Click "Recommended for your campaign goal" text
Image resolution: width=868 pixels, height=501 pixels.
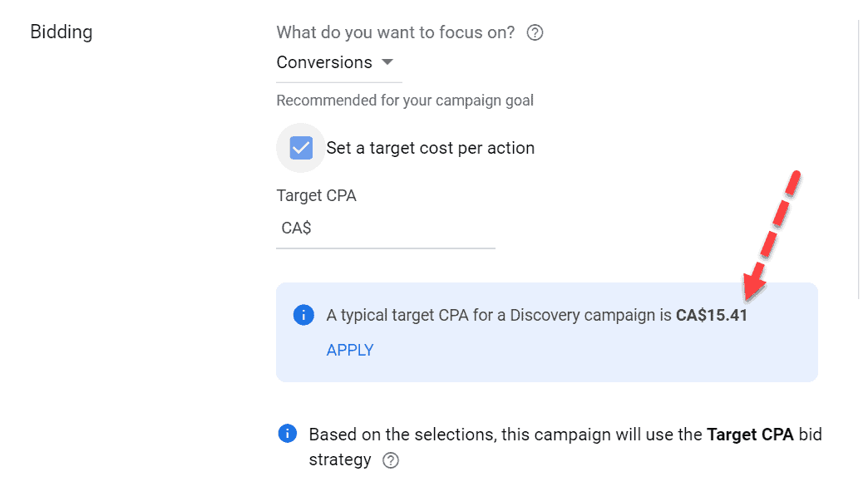[x=405, y=101]
